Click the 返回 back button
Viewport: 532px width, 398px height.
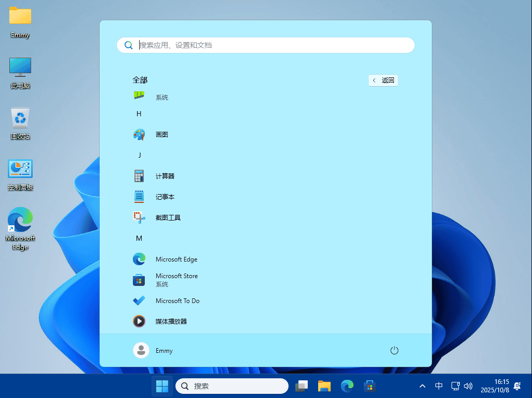[x=383, y=80]
